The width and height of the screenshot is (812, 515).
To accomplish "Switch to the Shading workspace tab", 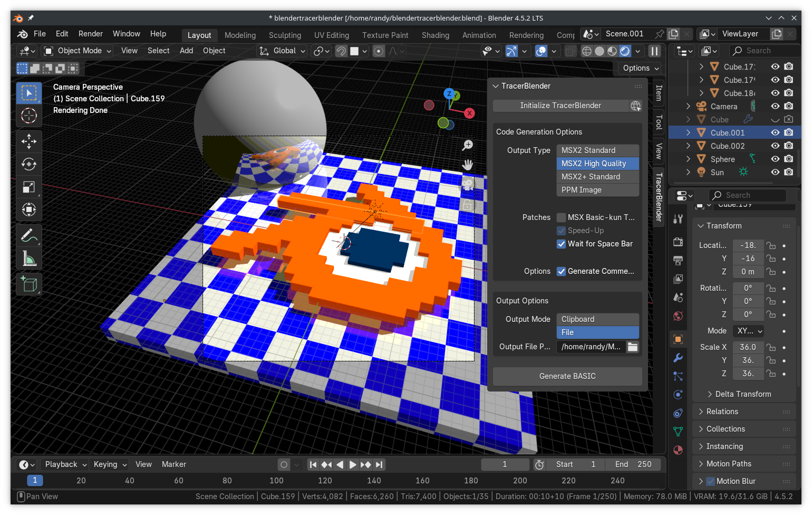I will coord(435,35).
